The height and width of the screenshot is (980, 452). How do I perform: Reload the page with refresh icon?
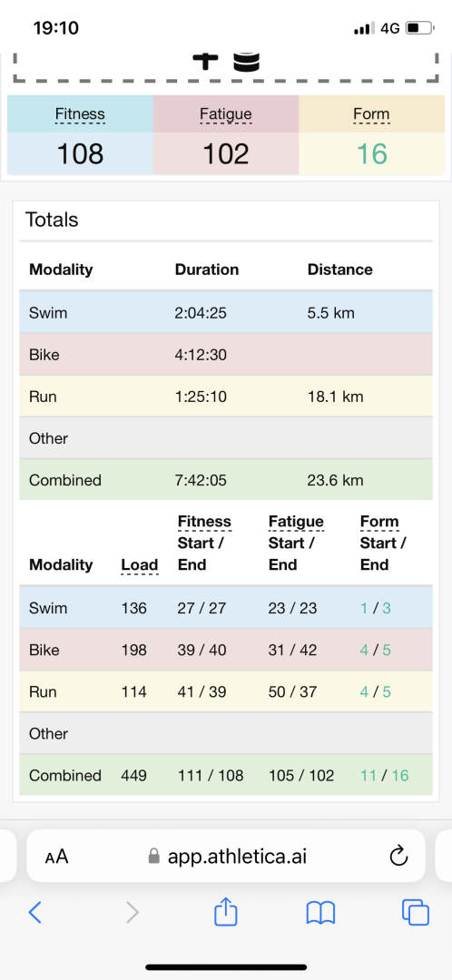[398, 857]
